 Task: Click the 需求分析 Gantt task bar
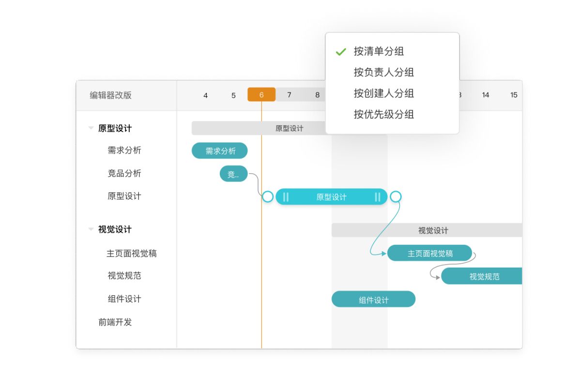pyautogui.click(x=220, y=151)
